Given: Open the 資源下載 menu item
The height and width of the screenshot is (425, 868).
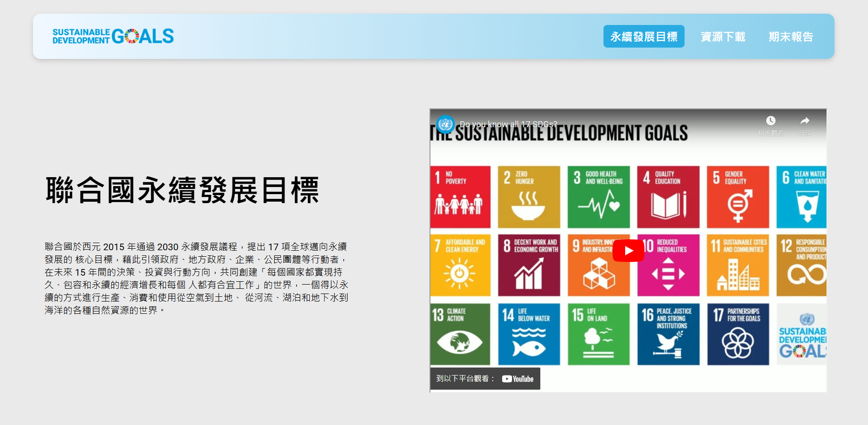Looking at the screenshot, I should pyautogui.click(x=723, y=36).
